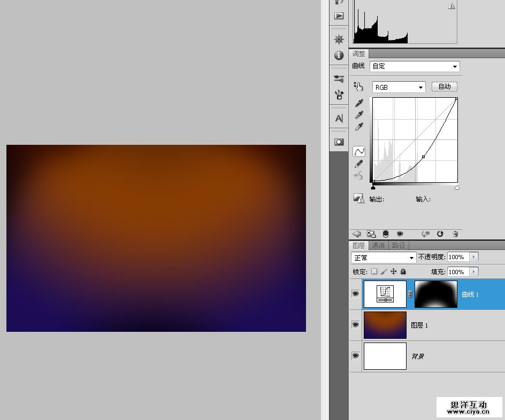Hide the 曲线 1 layer with its eye icon
This screenshot has height=420, width=505.
click(x=355, y=294)
